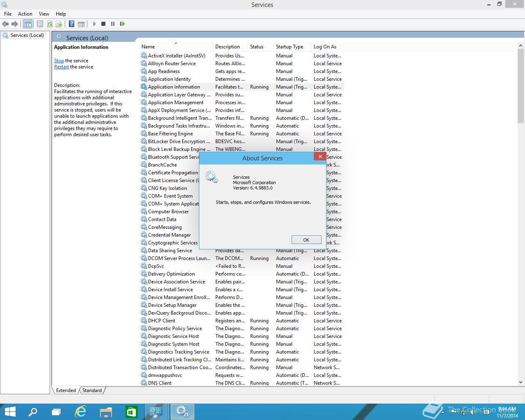Select the Base Filtering Engine service

[242, 134]
